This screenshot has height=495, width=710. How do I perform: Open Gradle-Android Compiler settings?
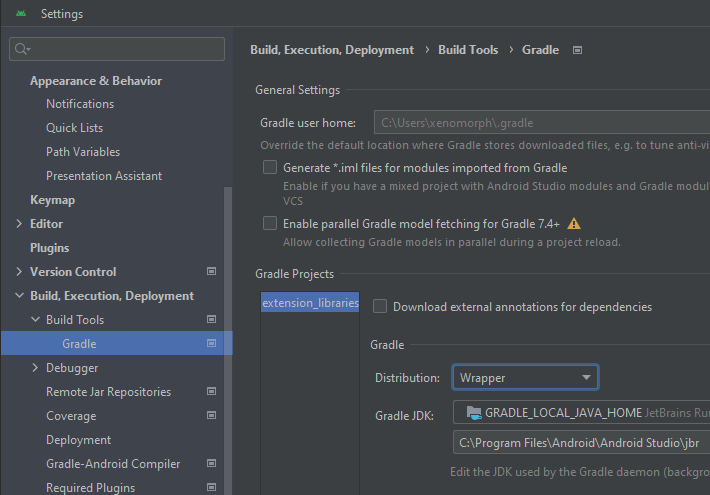(x=113, y=464)
